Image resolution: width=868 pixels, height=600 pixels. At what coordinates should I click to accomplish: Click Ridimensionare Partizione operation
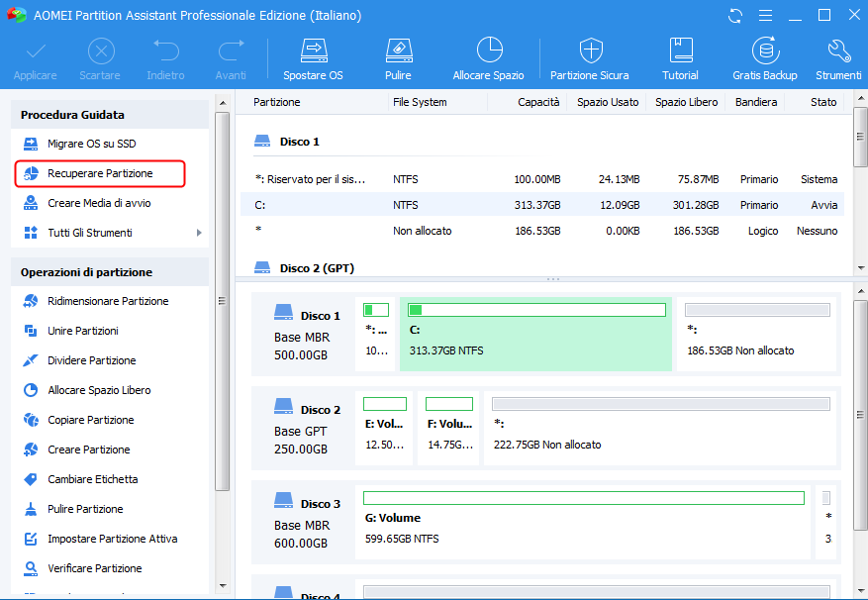point(108,301)
